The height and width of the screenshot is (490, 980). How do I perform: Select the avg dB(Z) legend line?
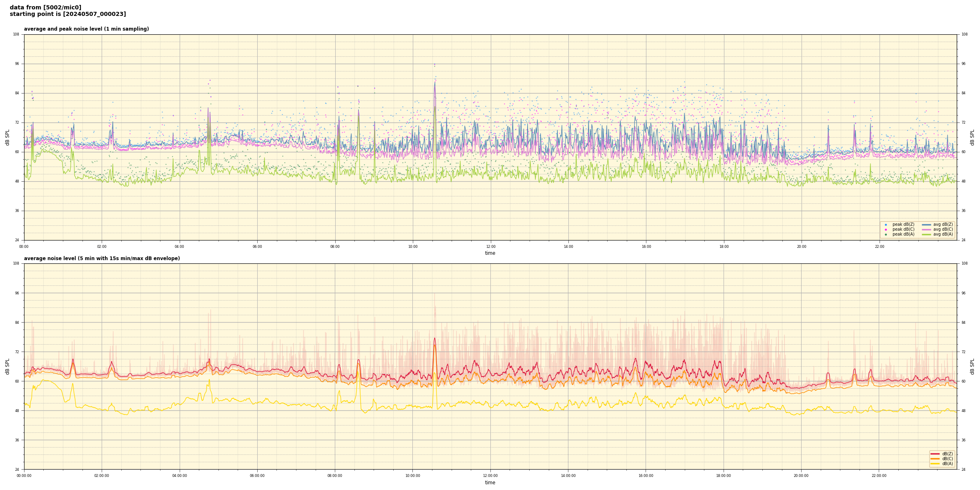coord(926,225)
